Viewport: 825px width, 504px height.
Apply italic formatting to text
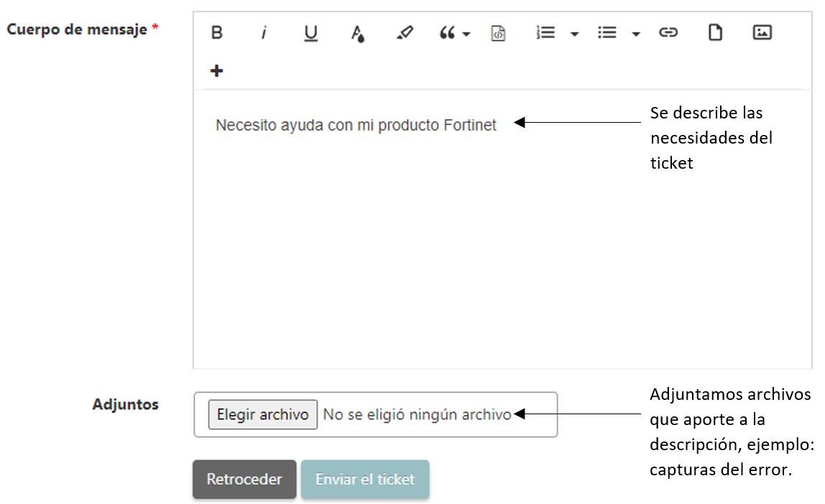point(264,33)
